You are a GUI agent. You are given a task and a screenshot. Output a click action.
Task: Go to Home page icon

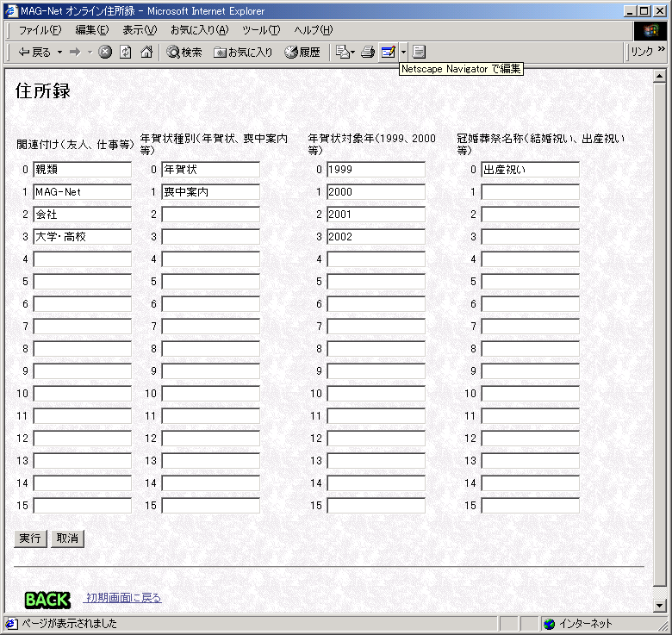pyautogui.click(x=146, y=53)
